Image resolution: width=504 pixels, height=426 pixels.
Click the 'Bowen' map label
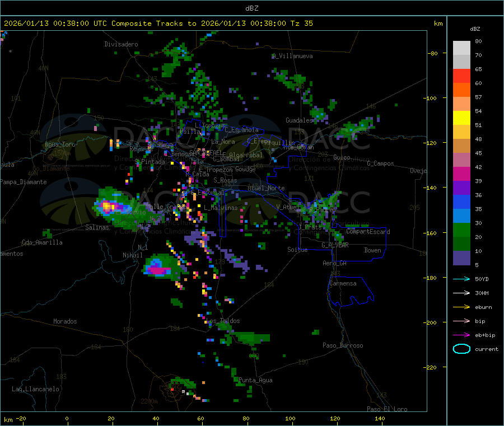[372, 250]
